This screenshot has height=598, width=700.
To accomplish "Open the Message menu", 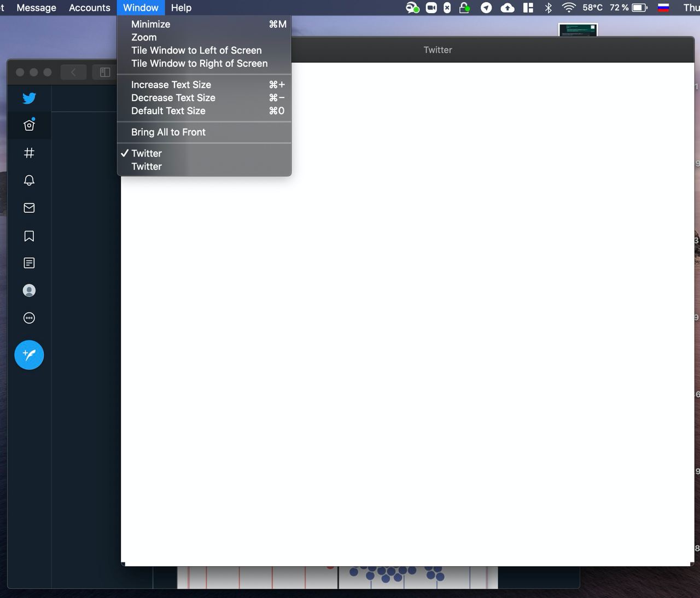I will [x=36, y=8].
